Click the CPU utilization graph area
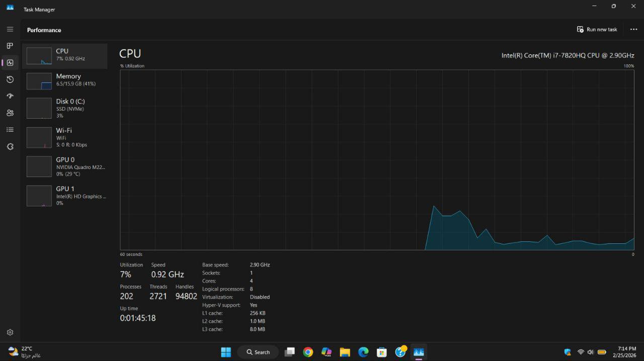 (x=377, y=159)
